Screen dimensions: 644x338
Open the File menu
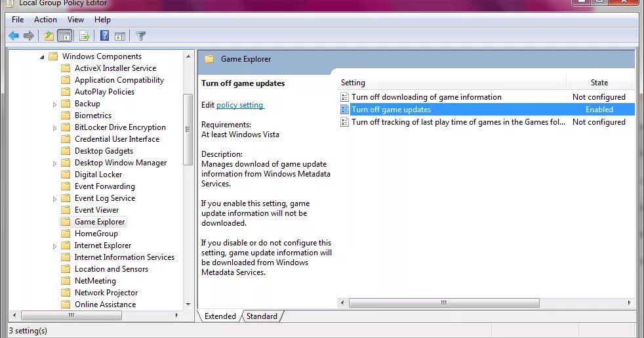coord(18,20)
